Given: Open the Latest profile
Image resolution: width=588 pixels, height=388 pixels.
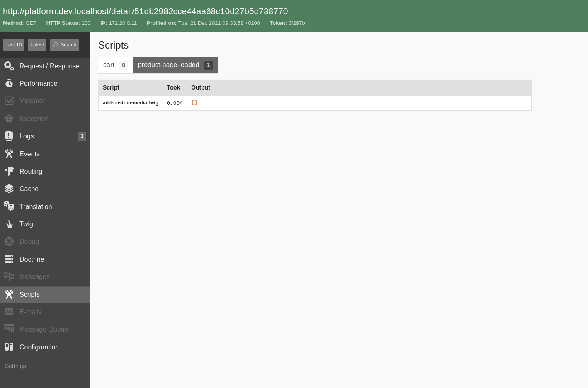Looking at the screenshot, I should coord(37,45).
